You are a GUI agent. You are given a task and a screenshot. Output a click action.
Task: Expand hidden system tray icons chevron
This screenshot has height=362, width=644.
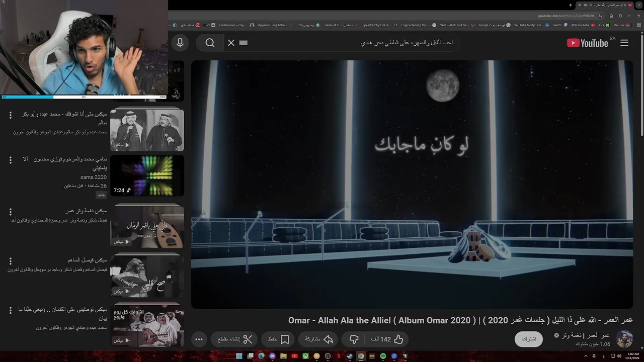pos(586,356)
